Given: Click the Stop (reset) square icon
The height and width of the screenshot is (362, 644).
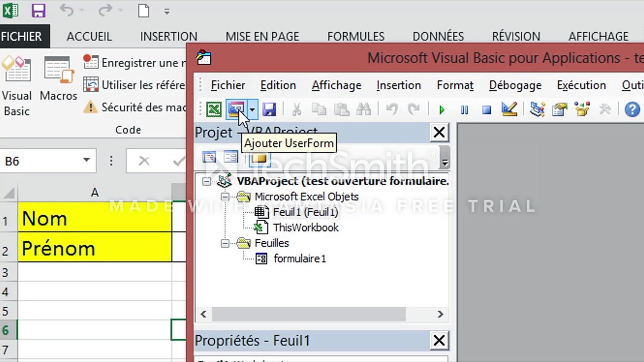Looking at the screenshot, I should click(487, 110).
